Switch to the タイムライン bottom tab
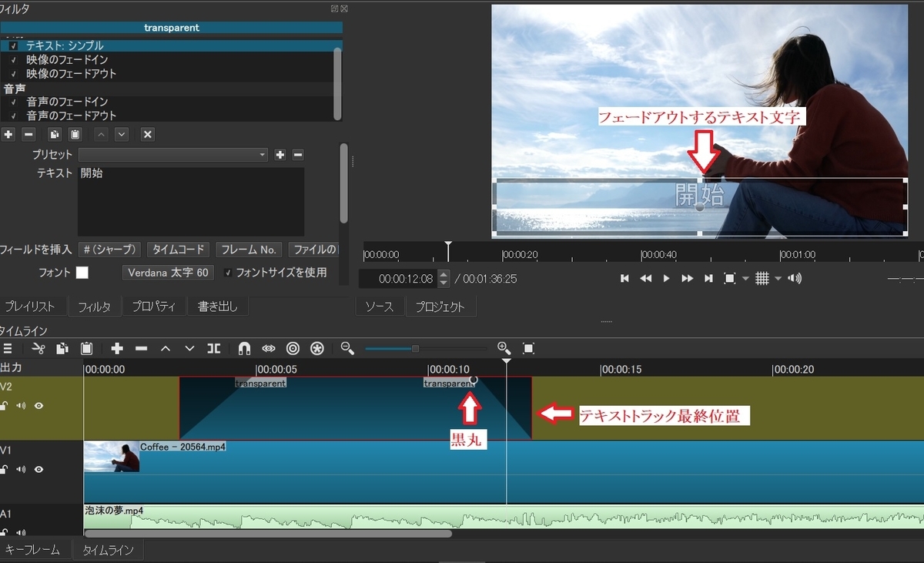This screenshot has height=563, width=924. point(108,550)
